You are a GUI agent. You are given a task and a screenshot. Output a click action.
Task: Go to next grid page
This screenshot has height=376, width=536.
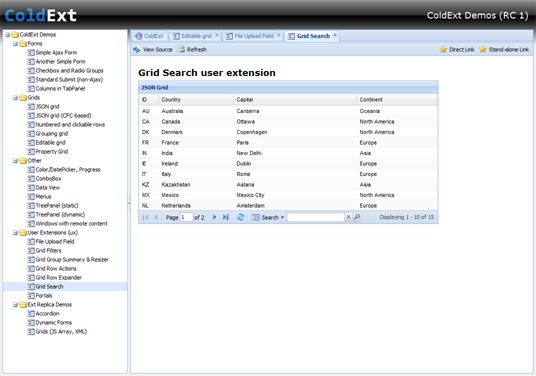[214, 217]
